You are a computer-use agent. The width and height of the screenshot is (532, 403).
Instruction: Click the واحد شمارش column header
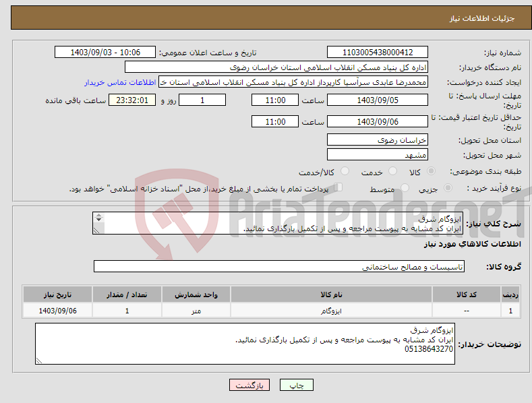[x=196, y=294]
